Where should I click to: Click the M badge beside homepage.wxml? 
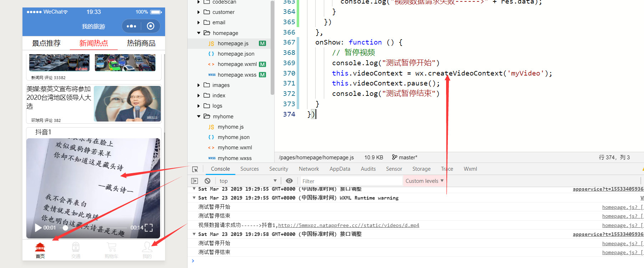[x=262, y=65]
